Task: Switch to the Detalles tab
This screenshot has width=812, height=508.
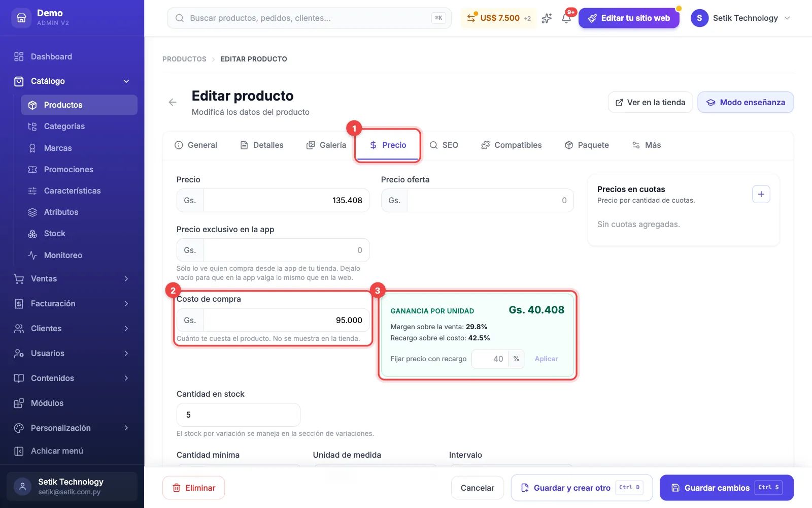Action: click(262, 145)
